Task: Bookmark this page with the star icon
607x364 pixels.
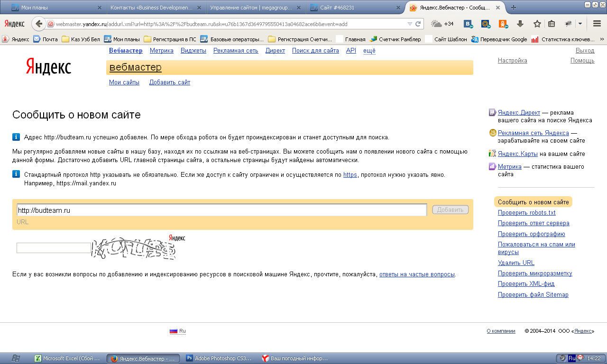Action: [537, 24]
